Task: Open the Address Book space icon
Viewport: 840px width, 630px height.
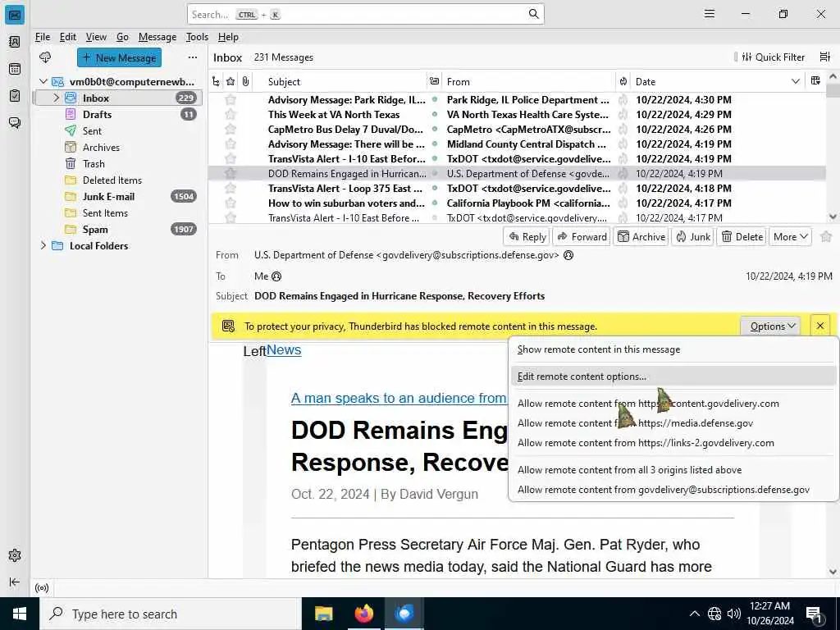Action: tap(15, 42)
